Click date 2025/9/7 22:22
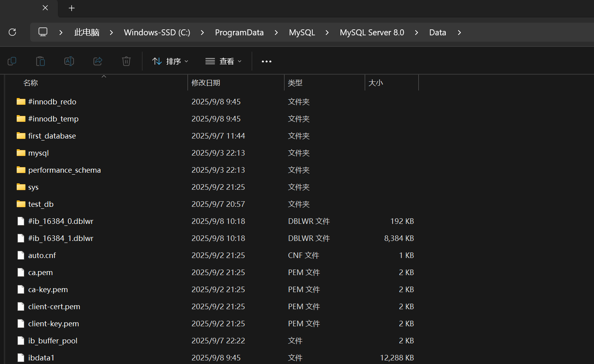The width and height of the screenshot is (594, 364). (x=218, y=341)
